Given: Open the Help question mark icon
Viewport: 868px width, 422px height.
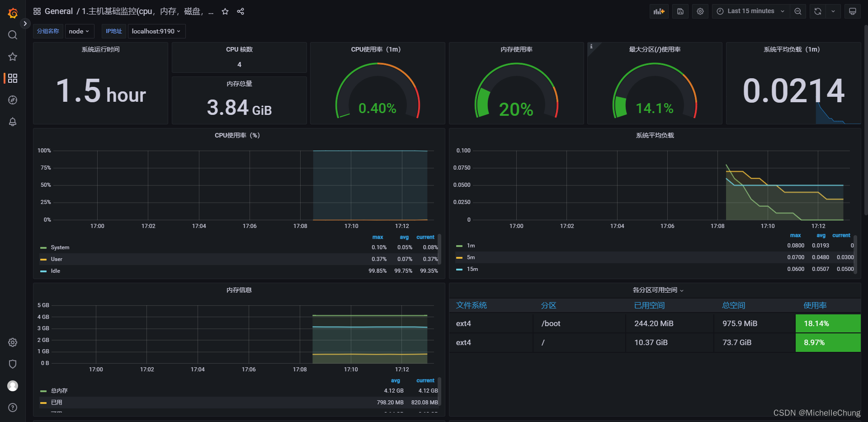Looking at the screenshot, I should pos(13,408).
